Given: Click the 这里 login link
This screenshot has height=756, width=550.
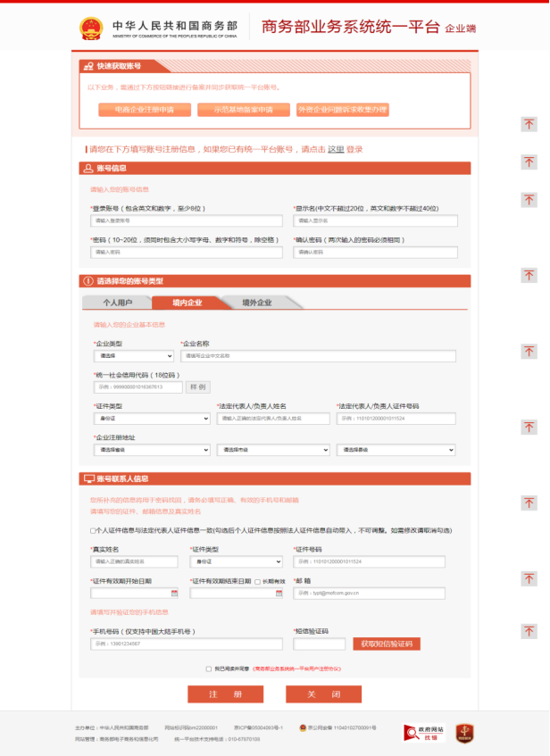Looking at the screenshot, I should click(336, 149).
